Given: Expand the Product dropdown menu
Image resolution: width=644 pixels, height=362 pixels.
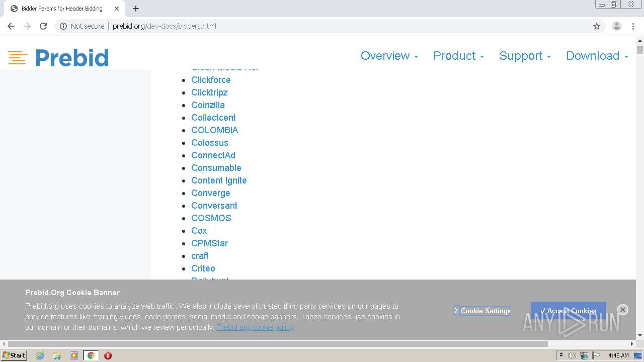Looking at the screenshot, I should coord(458,56).
